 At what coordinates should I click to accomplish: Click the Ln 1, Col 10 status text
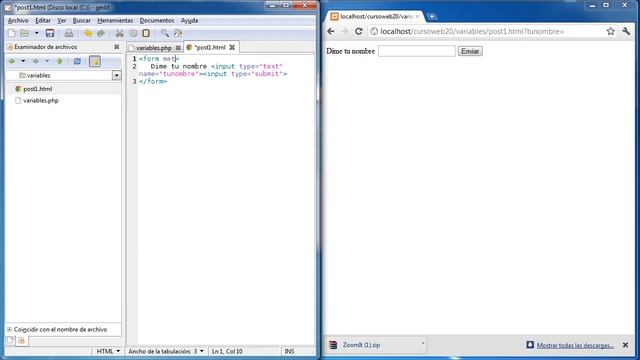click(227, 351)
